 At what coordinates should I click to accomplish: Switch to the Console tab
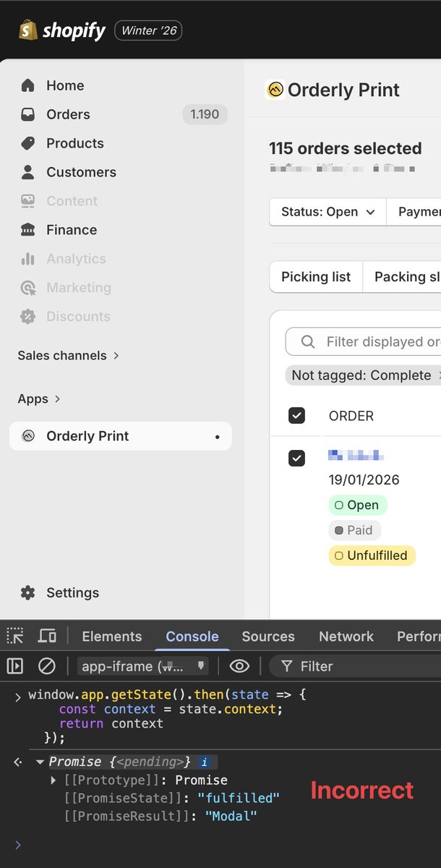click(192, 637)
